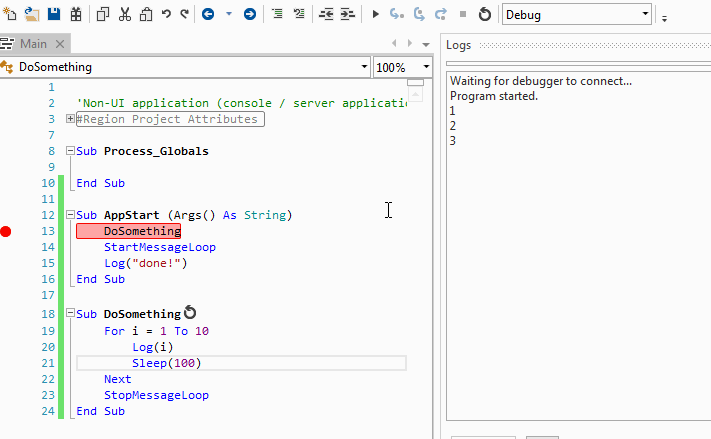This screenshot has height=439, width=711.
Task: Collapse the Sub DoSomething code block
Action: pos(70,314)
